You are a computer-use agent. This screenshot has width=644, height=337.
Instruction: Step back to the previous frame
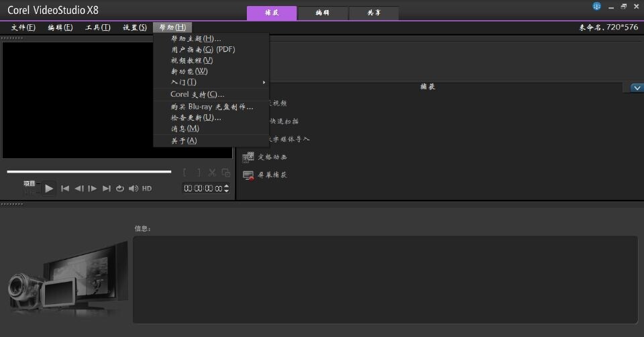(x=79, y=189)
